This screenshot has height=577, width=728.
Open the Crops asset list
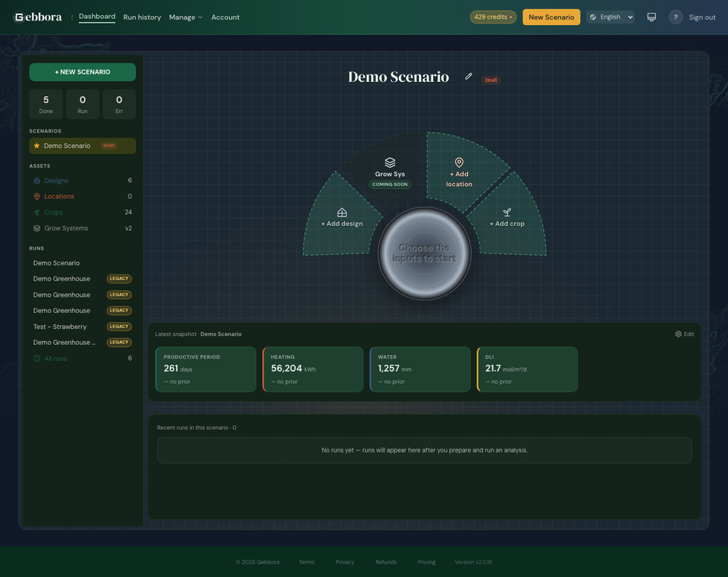point(83,212)
